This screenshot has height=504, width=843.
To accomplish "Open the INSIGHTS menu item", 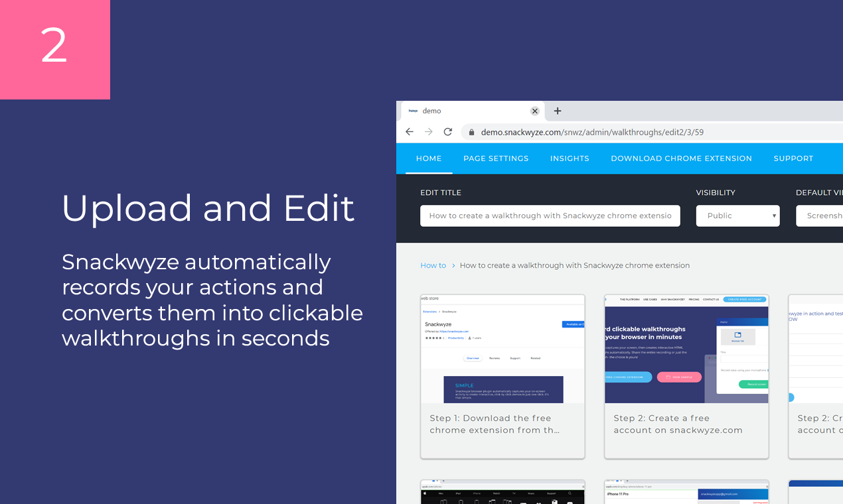I will (570, 158).
